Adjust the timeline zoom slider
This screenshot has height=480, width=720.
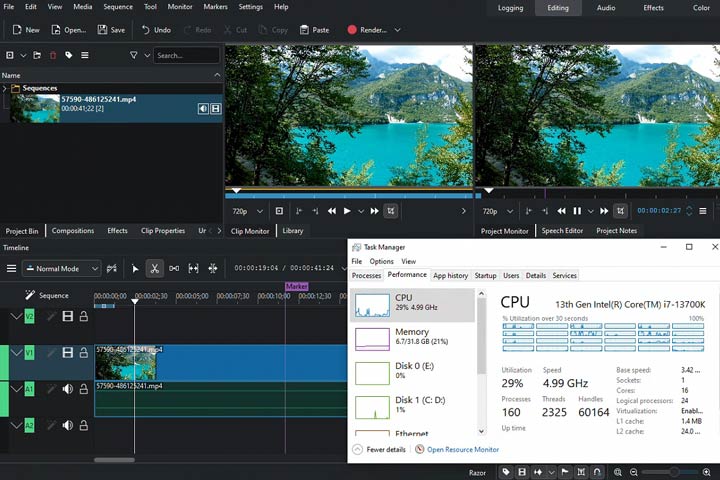674,472
